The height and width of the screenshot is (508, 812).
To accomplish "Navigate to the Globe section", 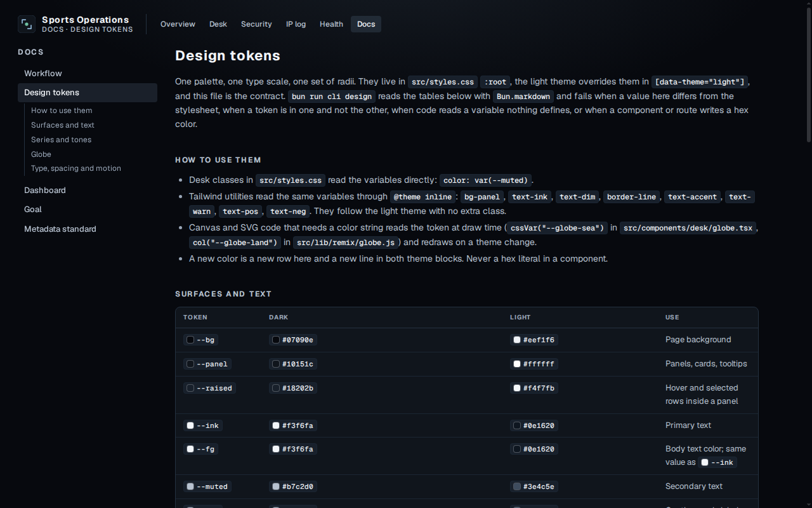I will coord(41,154).
